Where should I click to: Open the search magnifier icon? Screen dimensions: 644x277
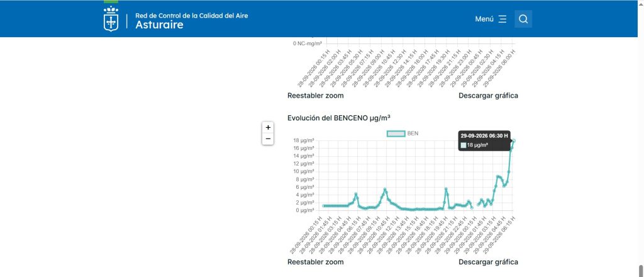click(523, 19)
